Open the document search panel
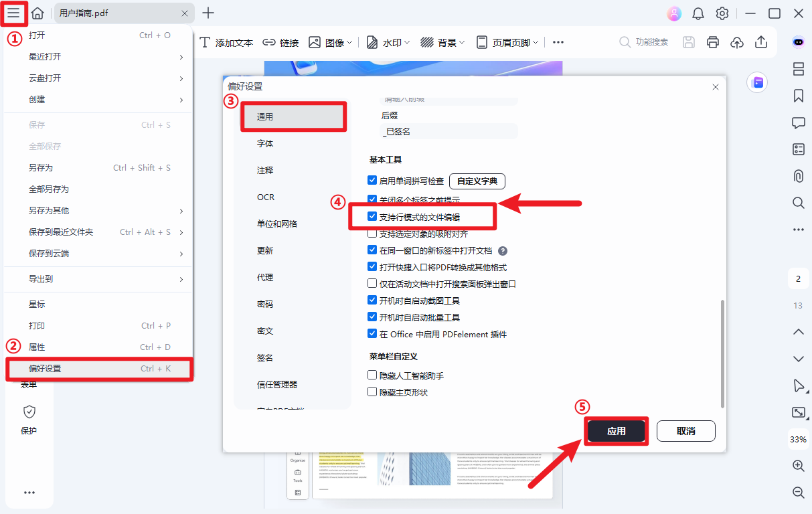812x514 pixels. [798, 202]
